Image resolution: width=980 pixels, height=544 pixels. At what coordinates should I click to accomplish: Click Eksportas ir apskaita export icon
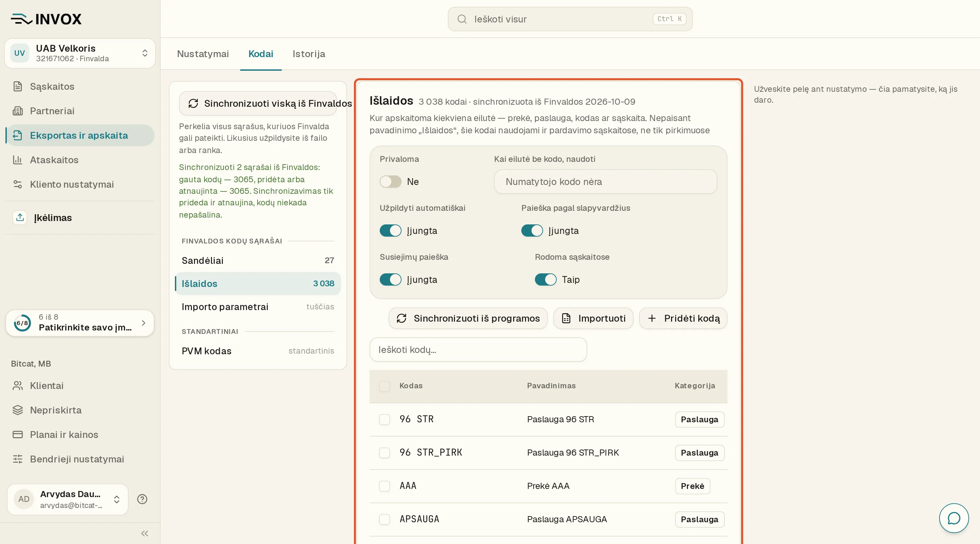[x=17, y=135]
